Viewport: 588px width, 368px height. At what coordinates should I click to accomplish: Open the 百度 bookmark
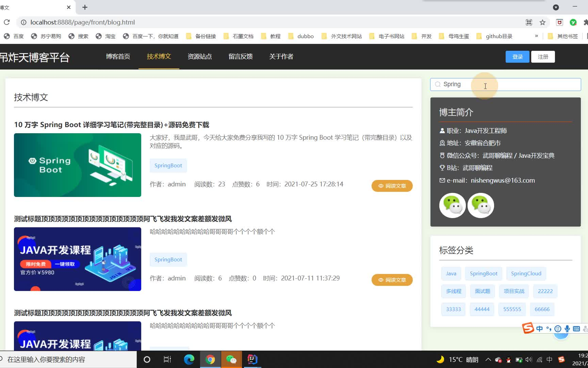pos(14,36)
